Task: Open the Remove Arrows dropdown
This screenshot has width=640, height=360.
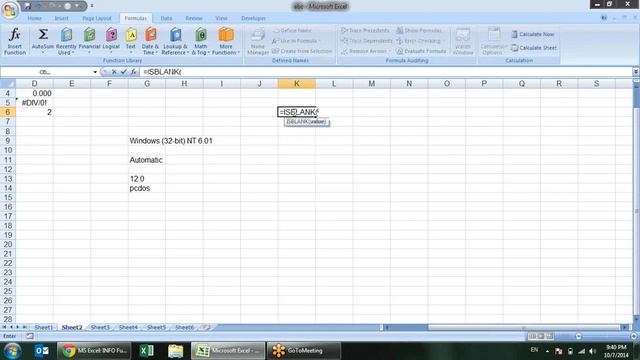Action: coord(366,51)
